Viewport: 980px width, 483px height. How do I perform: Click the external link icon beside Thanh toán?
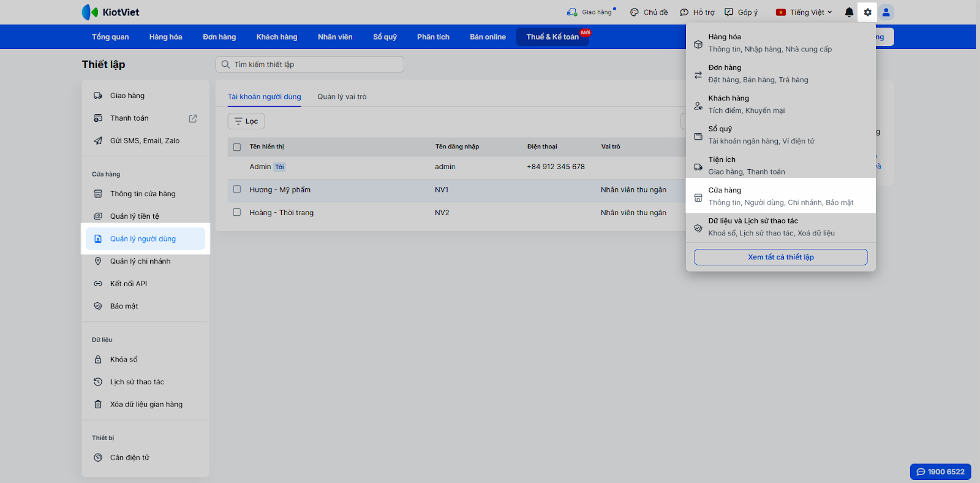[193, 118]
